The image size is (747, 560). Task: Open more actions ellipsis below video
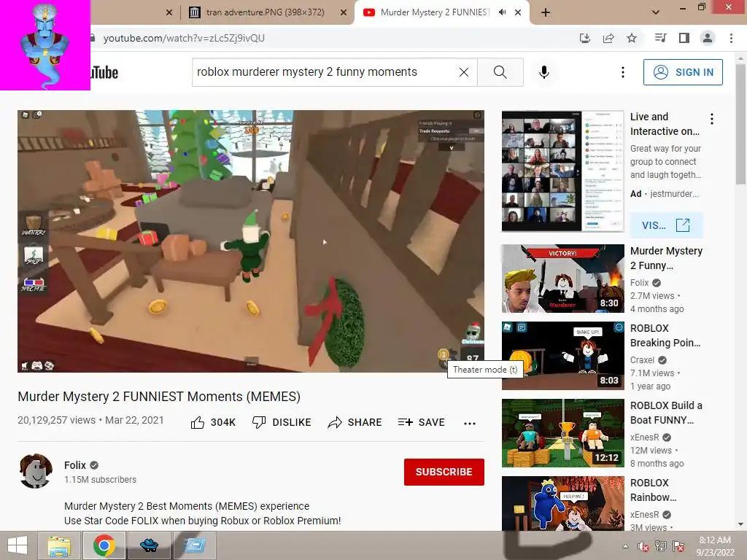pyautogui.click(x=470, y=424)
